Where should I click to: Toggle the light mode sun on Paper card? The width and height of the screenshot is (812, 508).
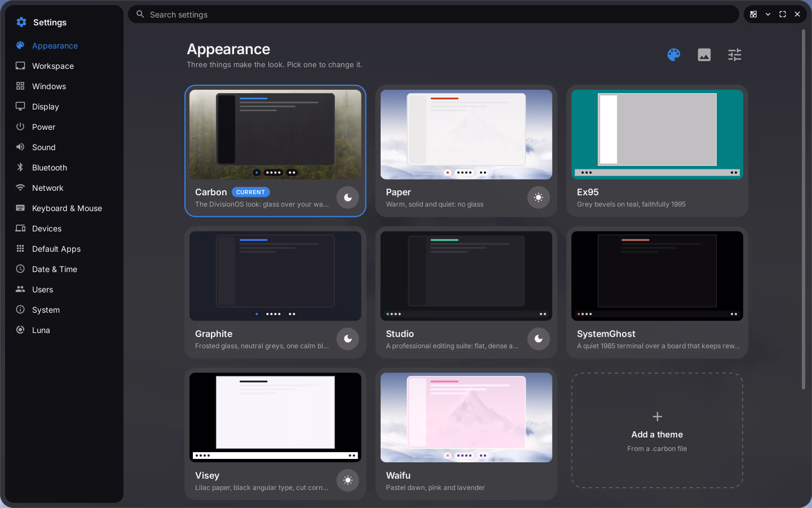click(x=539, y=198)
